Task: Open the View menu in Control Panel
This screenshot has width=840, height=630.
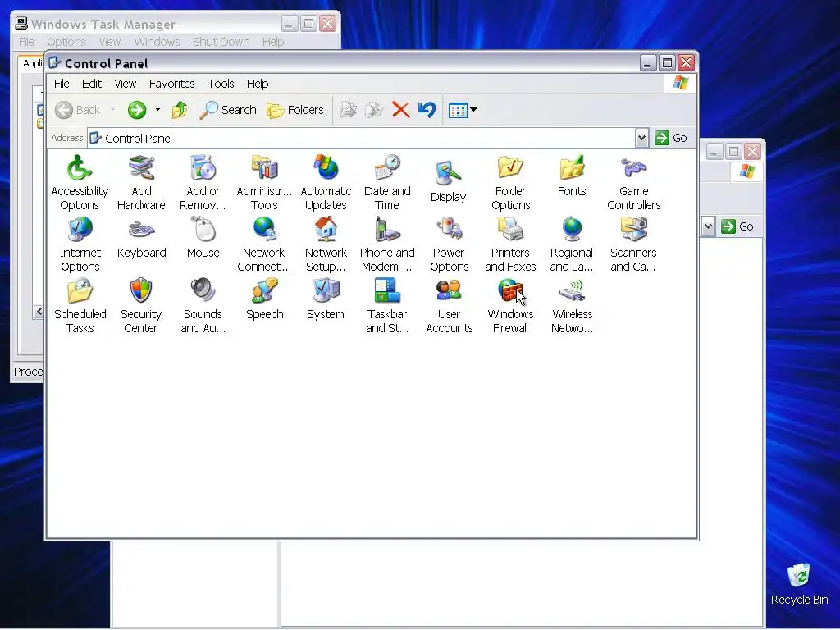Action: 126,84
